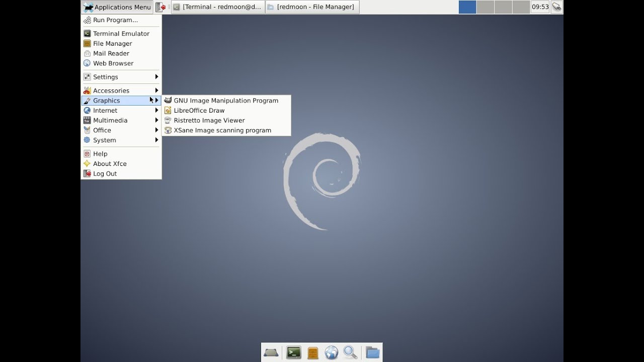Screen dimensions: 644x362
Task: Switch to redmoon File Manager taskbar button
Action: pyautogui.click(x=312, y=7)
